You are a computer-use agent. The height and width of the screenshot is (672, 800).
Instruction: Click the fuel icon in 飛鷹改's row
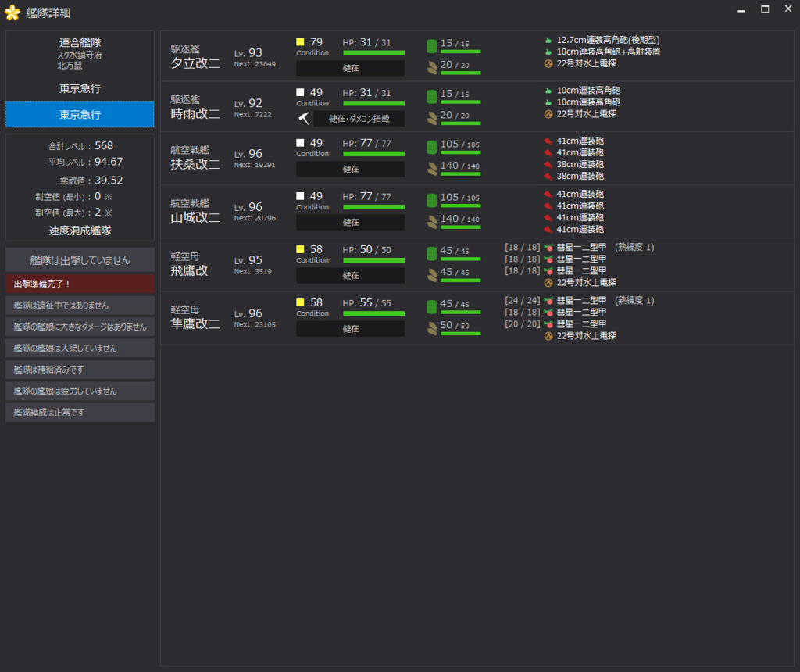(x=431, y=253)
